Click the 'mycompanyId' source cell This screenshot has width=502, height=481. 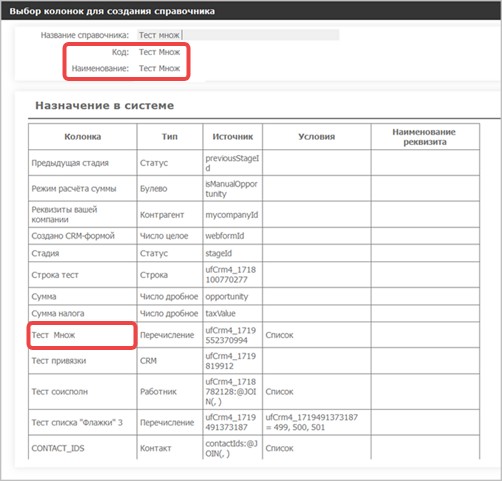(233, 215)
